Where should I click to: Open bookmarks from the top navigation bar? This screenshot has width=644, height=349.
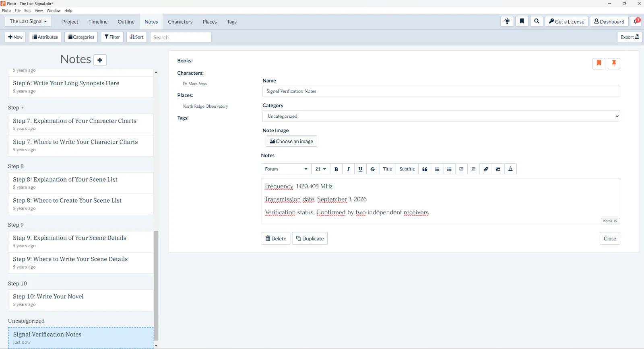click(x=522, y=21)
